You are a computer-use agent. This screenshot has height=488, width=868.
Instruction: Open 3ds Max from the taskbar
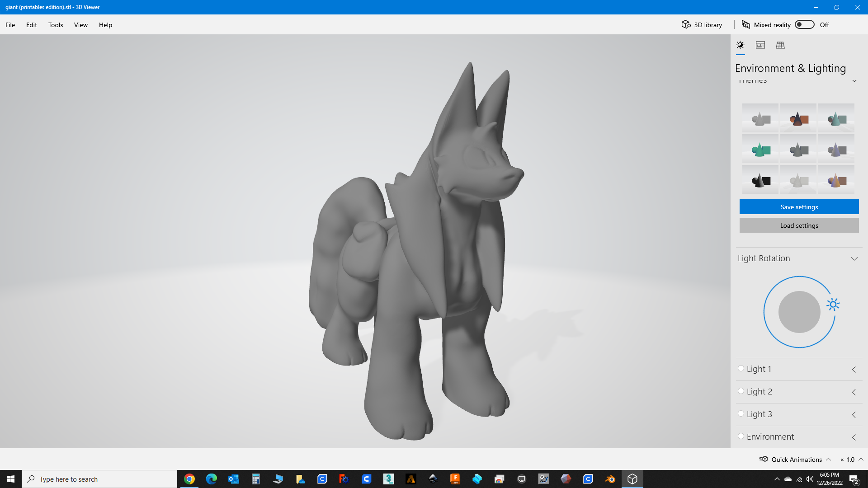pyautogui.click(x=388, y=479)
